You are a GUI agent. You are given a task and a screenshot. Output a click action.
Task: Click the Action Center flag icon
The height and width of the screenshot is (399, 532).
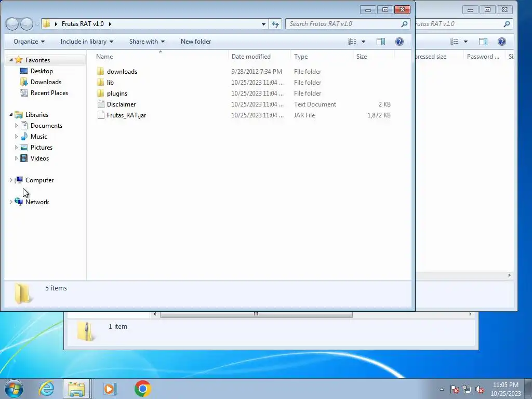click(455, 390)
